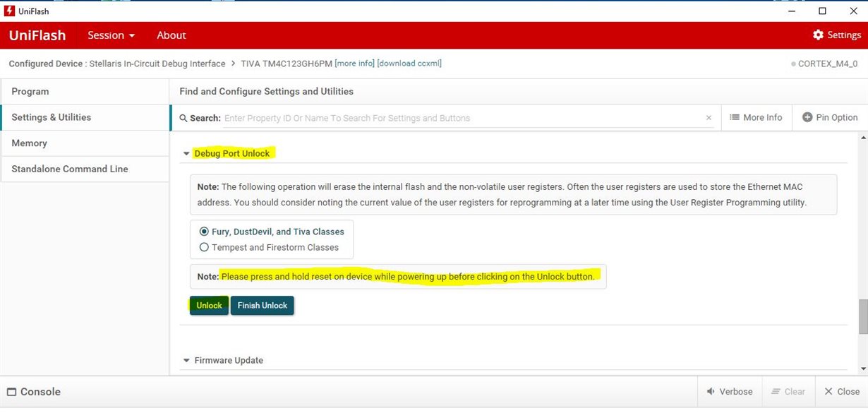Select Tempest and Firestorm Classes

tap(204, 247)
